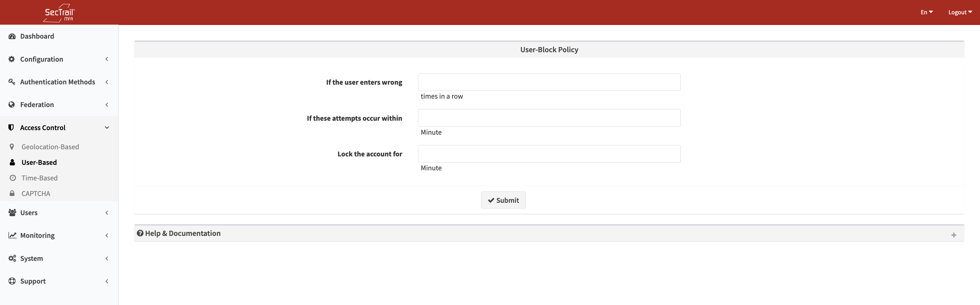Click the CAPTCHA lock icon

point(12,193)
